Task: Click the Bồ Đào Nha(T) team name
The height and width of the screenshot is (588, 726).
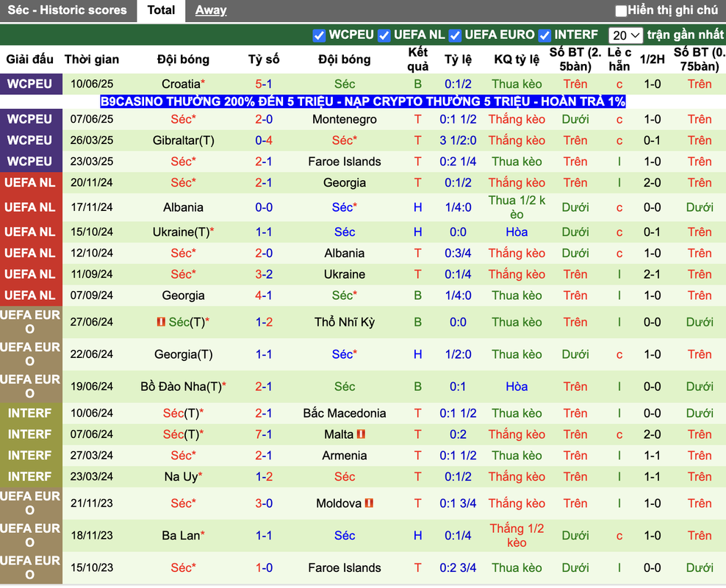Action: [x=181, y=387]
